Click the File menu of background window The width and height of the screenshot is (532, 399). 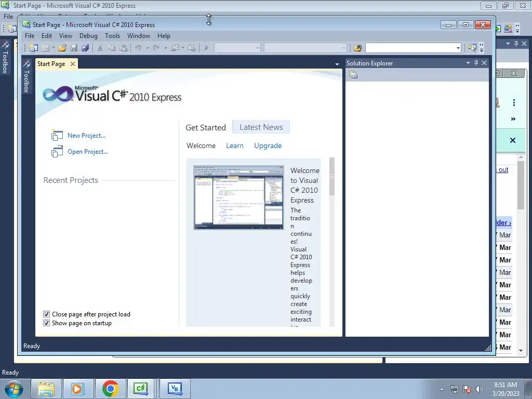[8, 16]
